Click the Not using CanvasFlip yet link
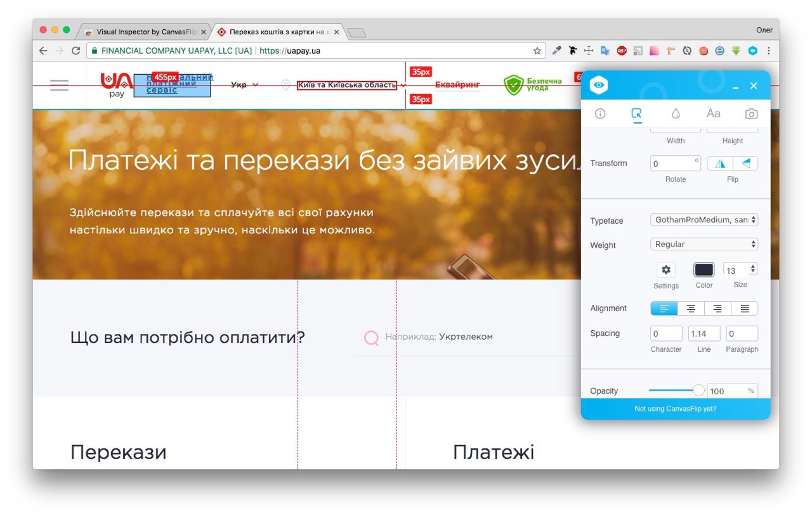The width and height of the screenshot is (812, 516). click(x=676, y=409)
